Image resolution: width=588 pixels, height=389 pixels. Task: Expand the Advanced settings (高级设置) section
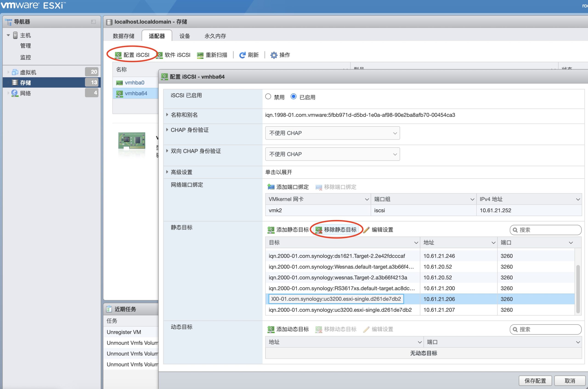click(x=167, y=172)
